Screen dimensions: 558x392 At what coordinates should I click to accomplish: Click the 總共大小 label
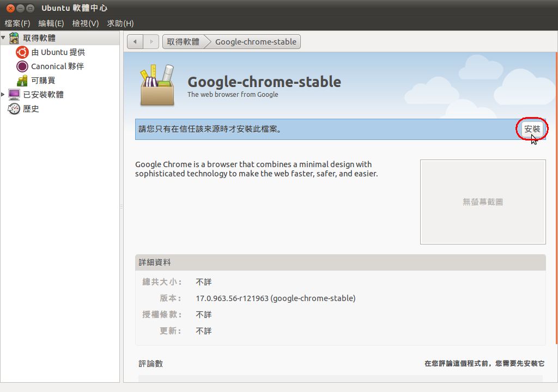click(x=162, y=282)
